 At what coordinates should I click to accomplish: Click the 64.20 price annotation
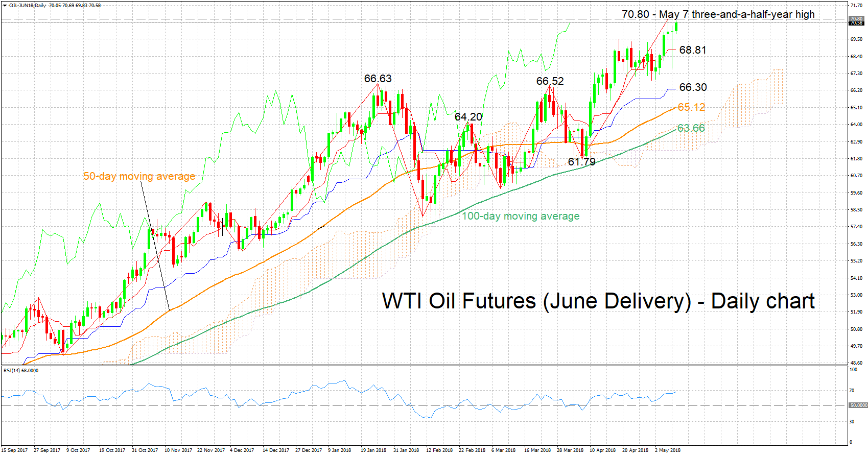pyautogui.click(x=468, y=117)
